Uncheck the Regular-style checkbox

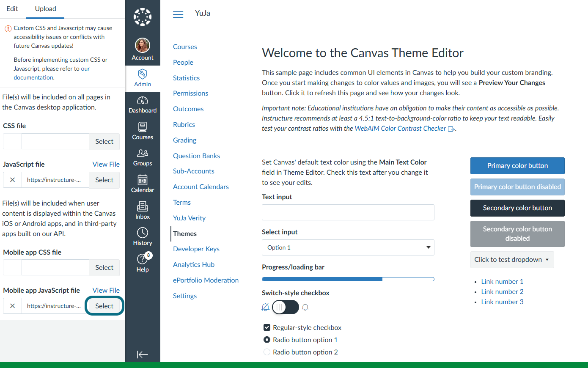267,327
